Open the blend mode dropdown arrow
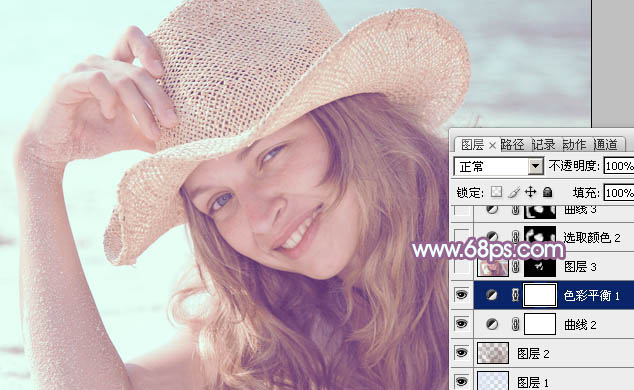The image size is (634, 390). [536, 166]
